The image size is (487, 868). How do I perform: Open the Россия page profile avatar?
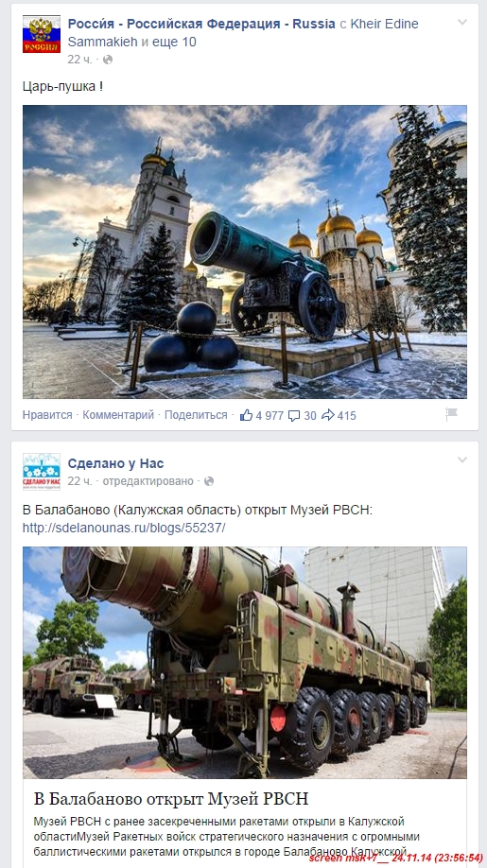tap(42, 34)
